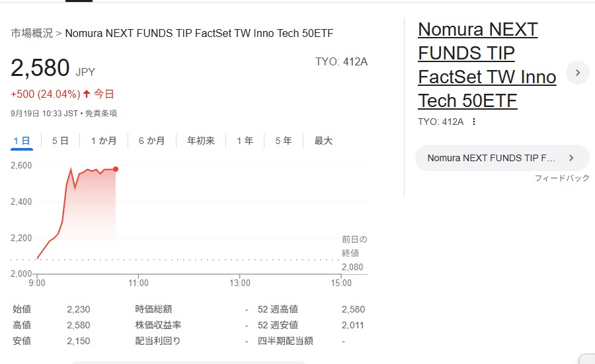Click the circular right-arrow next to the fund title
Screen dimensions: 595x364
coord(578,73)
